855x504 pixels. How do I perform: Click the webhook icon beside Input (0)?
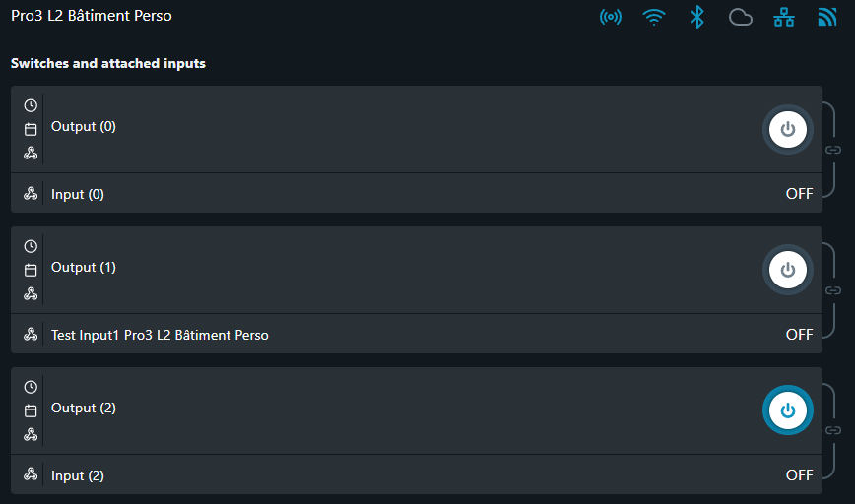click(x=31, y=194)
